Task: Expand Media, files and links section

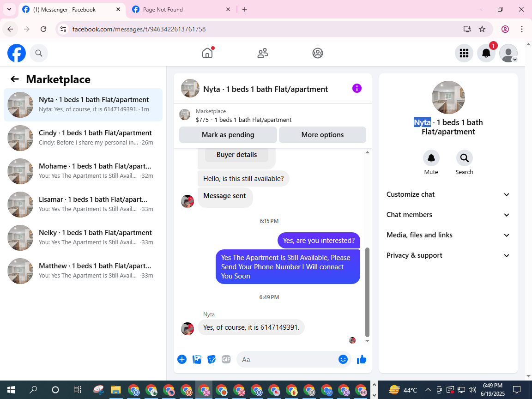Action: coord(448,235)
